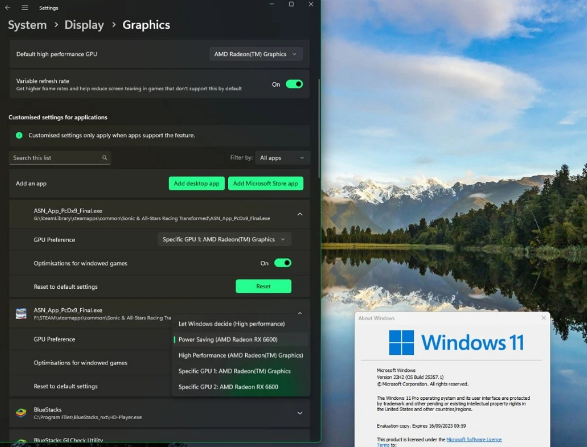Select Power Saving (AMD Radeon RX 6600)

pos(240,340)
